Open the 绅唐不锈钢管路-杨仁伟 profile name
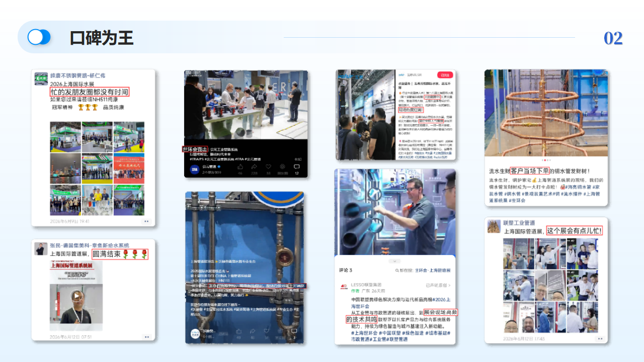 pyautogui.click(x=77, y=75)
